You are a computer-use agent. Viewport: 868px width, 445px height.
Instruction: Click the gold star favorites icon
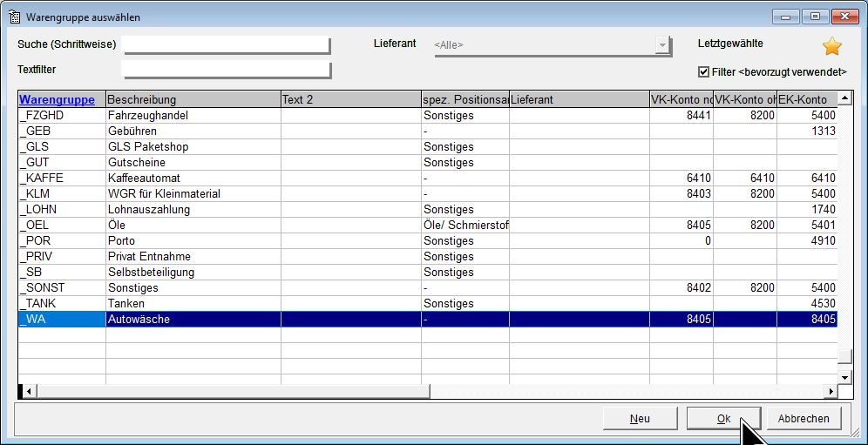(x=831, y=46)
